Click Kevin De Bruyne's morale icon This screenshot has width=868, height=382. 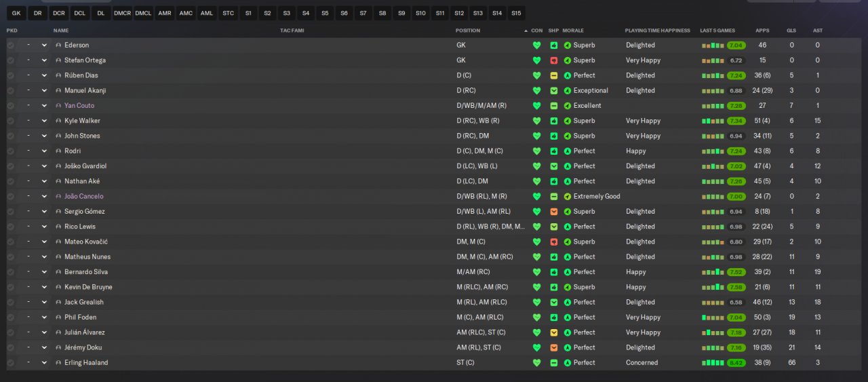[x=568, y=287]
